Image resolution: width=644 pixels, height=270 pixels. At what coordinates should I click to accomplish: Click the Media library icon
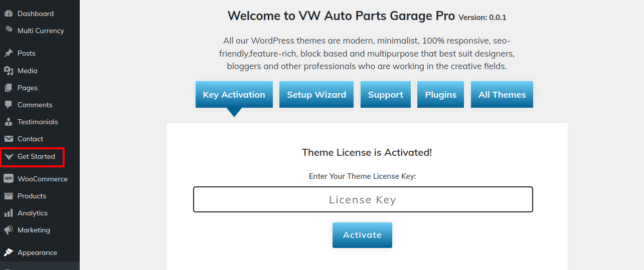(x=9, y=71)
